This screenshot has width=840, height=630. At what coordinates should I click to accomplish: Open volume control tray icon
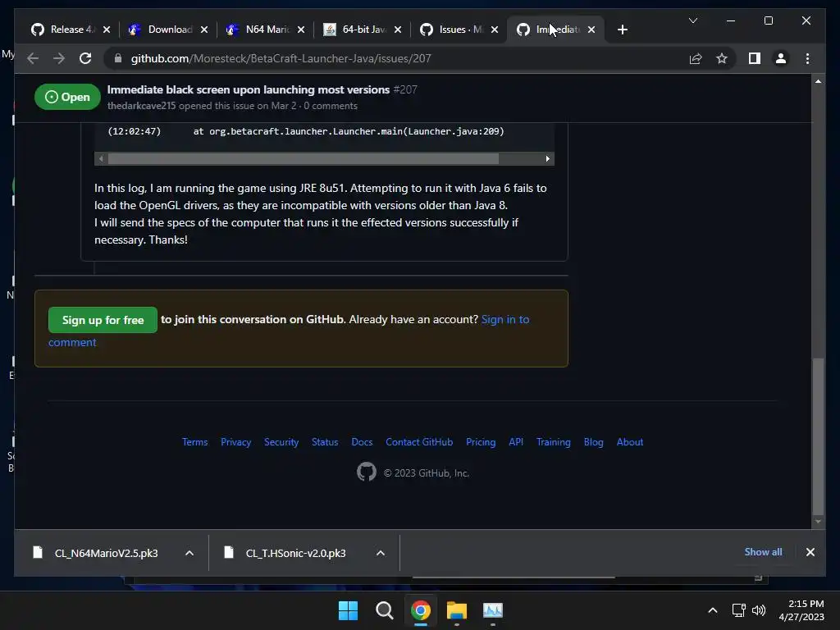[759, 610]
